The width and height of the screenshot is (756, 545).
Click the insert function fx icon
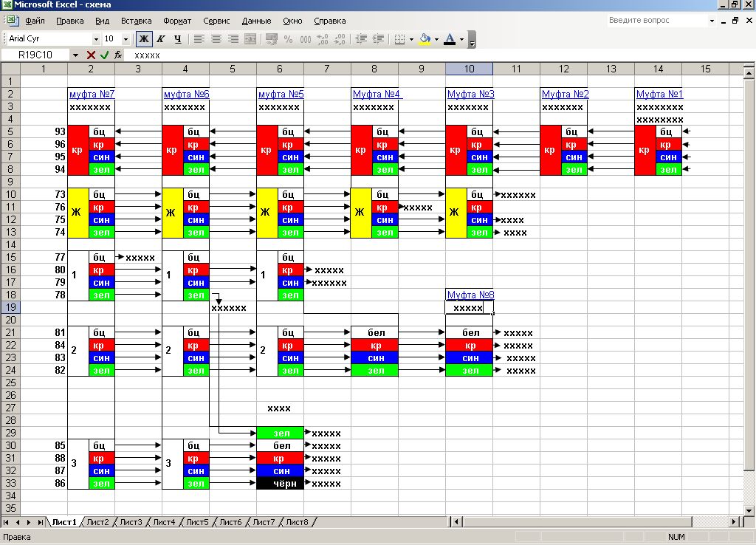click(118, 55)
